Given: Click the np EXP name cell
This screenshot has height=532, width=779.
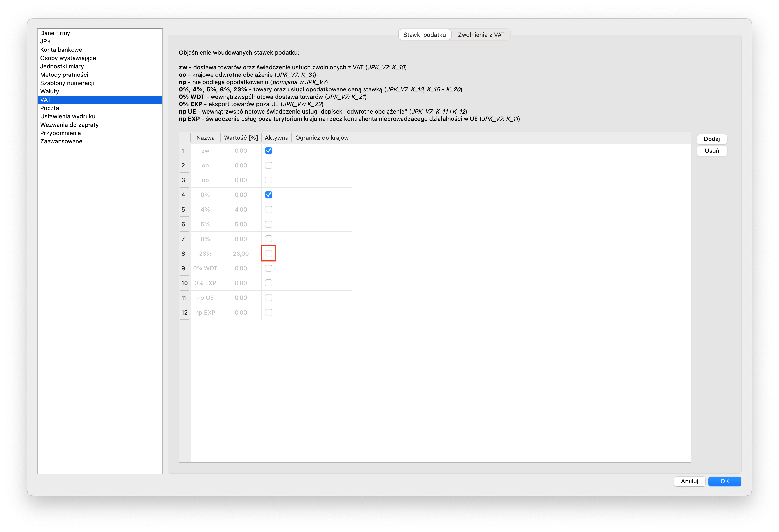Looking at the screenshot, I should click(x=205, y=313).
